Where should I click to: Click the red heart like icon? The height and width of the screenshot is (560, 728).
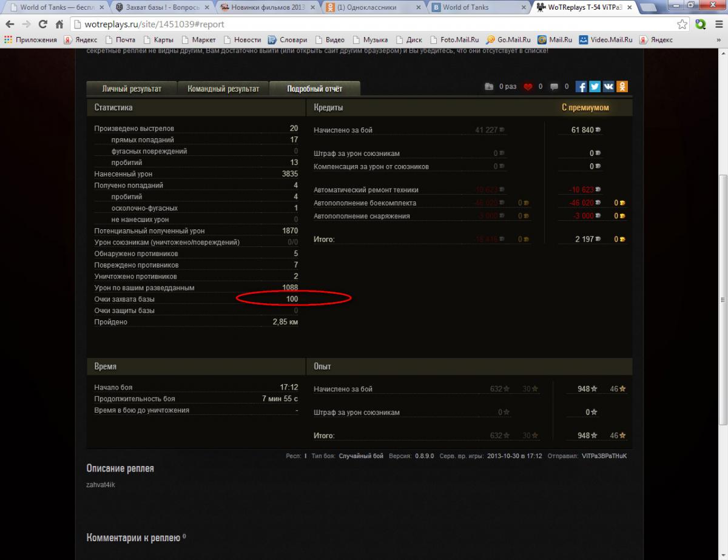(527, 87)
